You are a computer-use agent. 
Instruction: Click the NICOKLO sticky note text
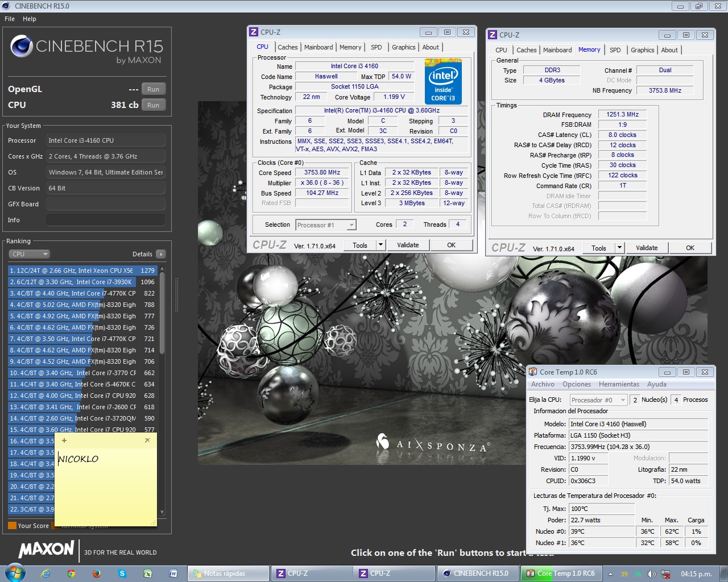click(x=78, y=459)
